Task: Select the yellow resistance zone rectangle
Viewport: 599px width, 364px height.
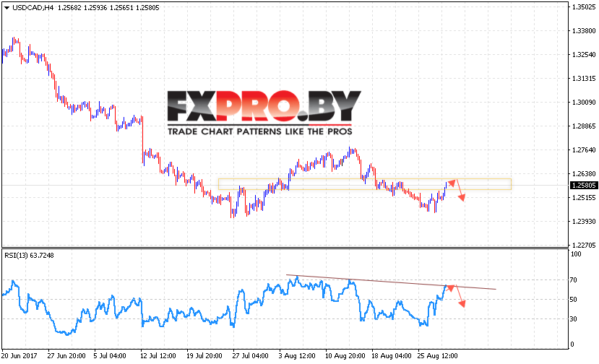Action: 365,184
